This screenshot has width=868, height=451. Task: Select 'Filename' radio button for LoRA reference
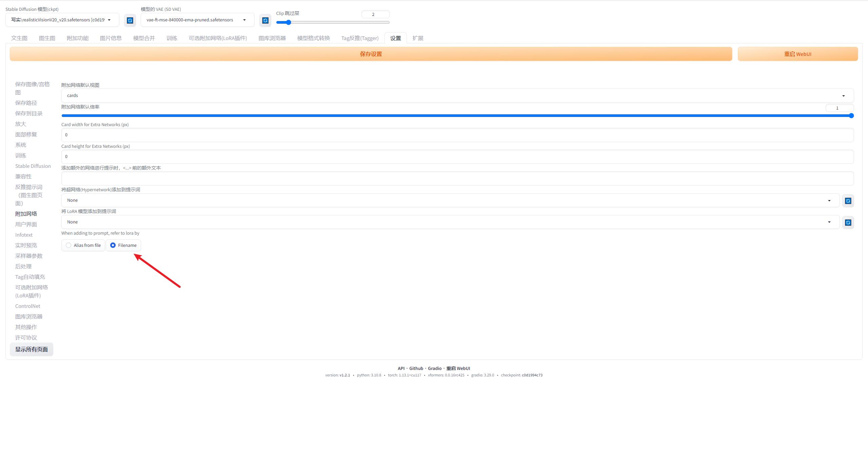pyautogui.click(x=113, y=245)
